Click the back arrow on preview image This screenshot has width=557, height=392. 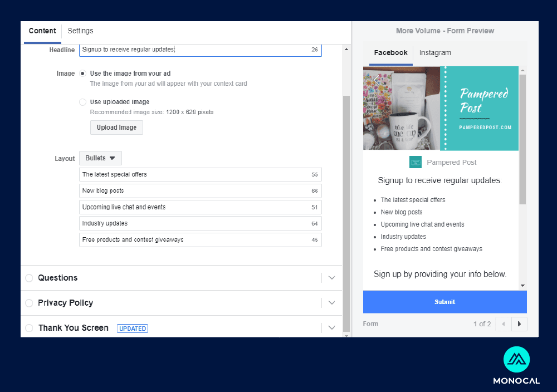click(377, 79)
